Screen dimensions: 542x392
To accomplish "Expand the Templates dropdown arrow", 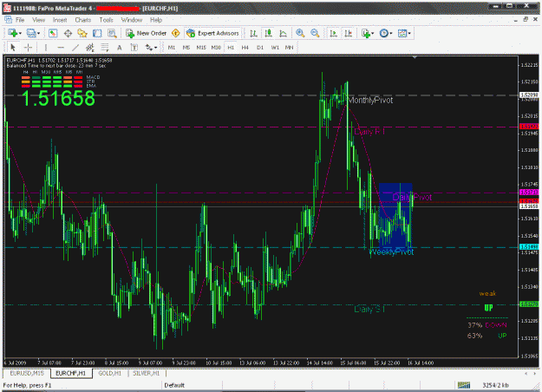I will coord(409,33).
